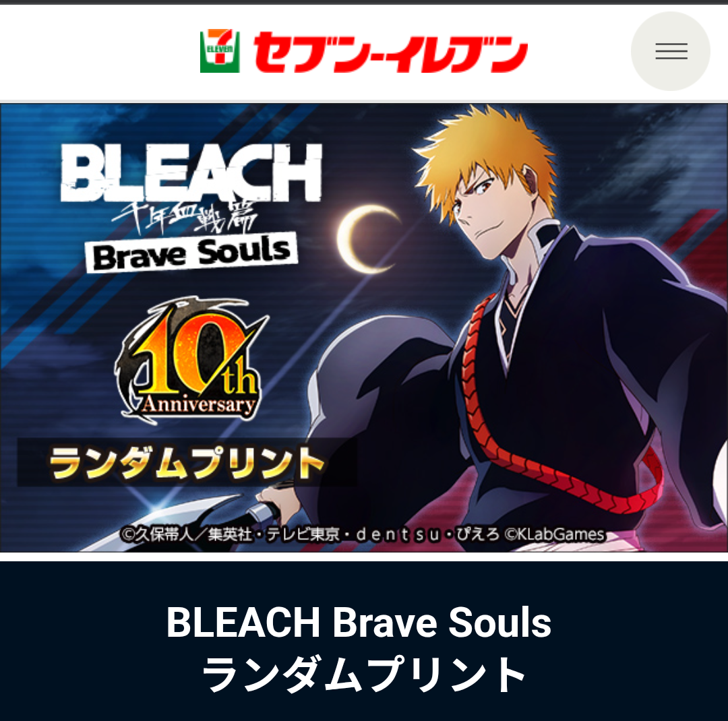Viewport: 728px width, 721px height.
Task: Click the 千年血戦篇 brush script text
Action: (185, 217)
